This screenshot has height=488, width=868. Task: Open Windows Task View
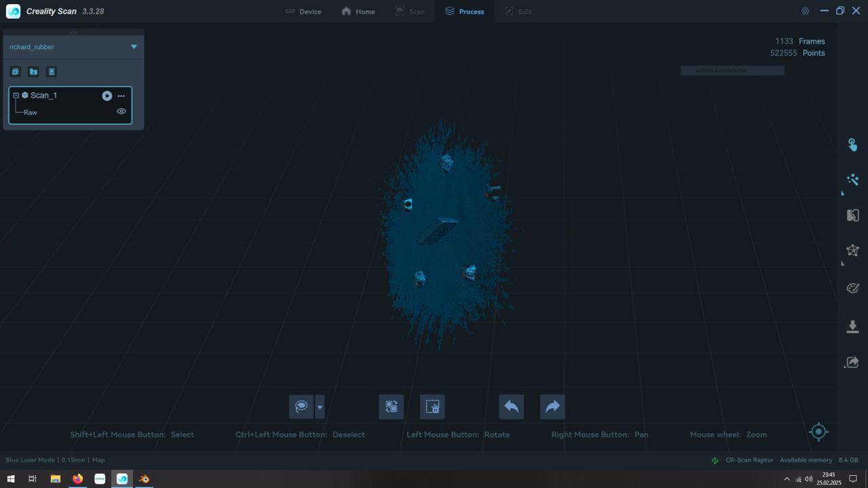point(32,479)
